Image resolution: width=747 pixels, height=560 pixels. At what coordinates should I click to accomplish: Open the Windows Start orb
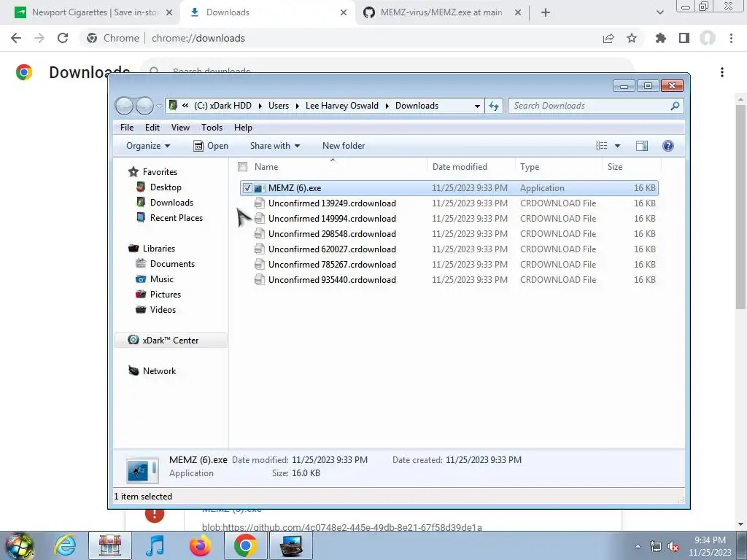(x=20, y=545)
